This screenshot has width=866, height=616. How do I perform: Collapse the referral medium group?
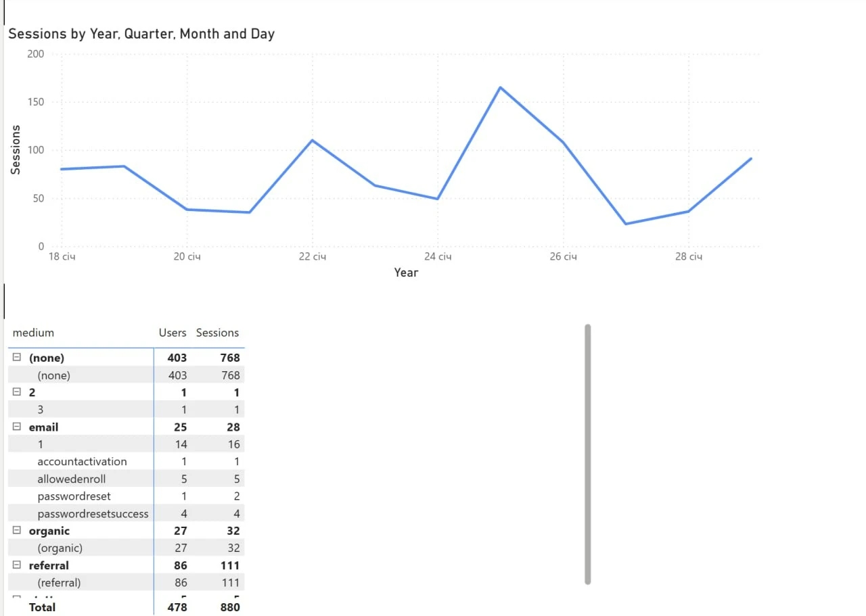coord(18,565)
